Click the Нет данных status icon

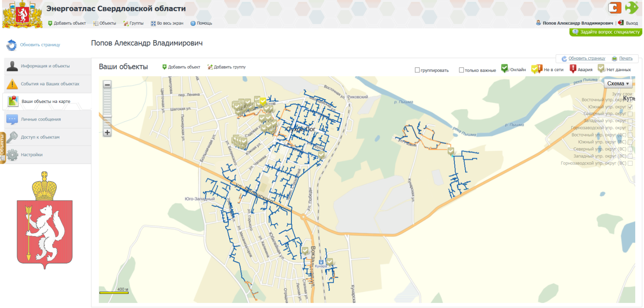602,69
